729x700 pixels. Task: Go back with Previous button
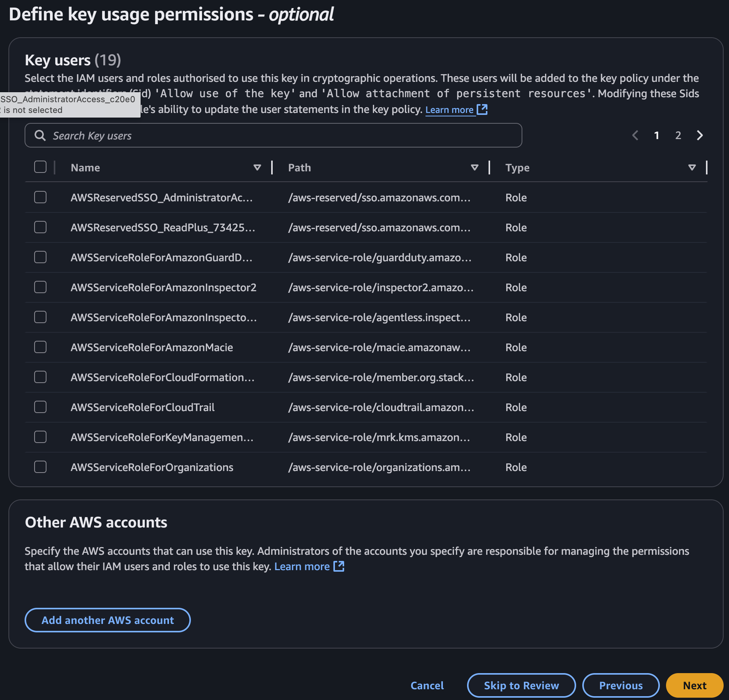pyautogui.click(x=621, y=685)
